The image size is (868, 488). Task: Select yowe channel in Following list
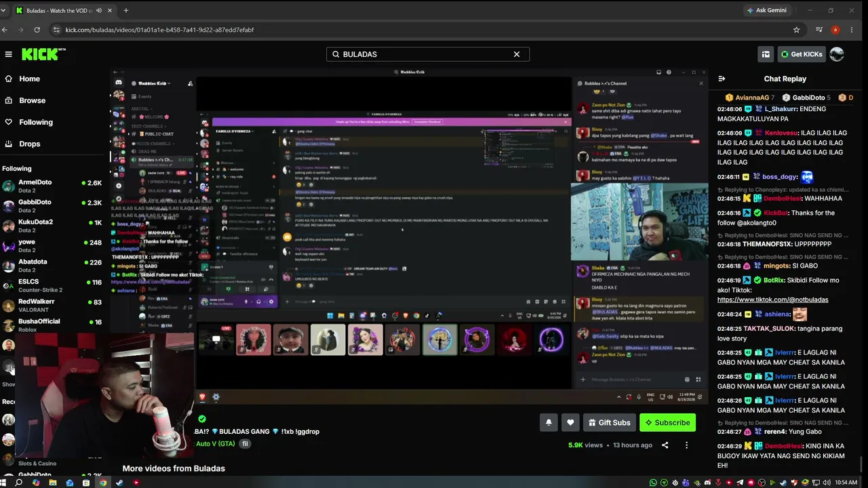coord(52,246)
